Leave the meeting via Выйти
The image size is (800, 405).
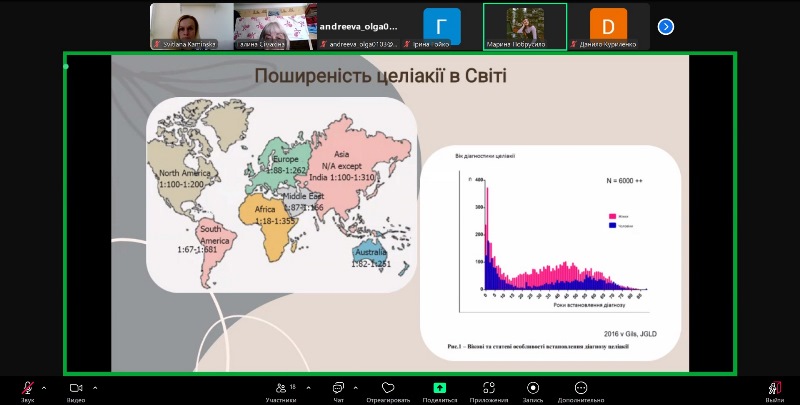[774, 389]
